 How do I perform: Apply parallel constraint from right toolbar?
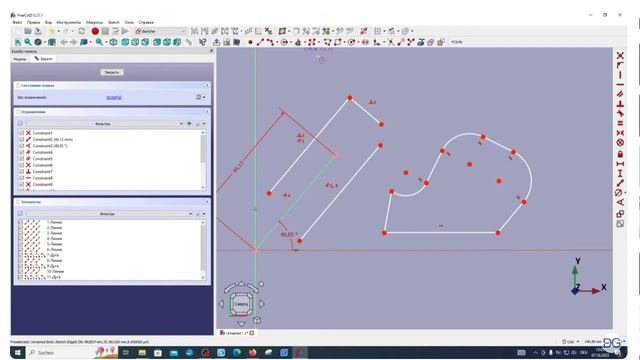(620, 94)
